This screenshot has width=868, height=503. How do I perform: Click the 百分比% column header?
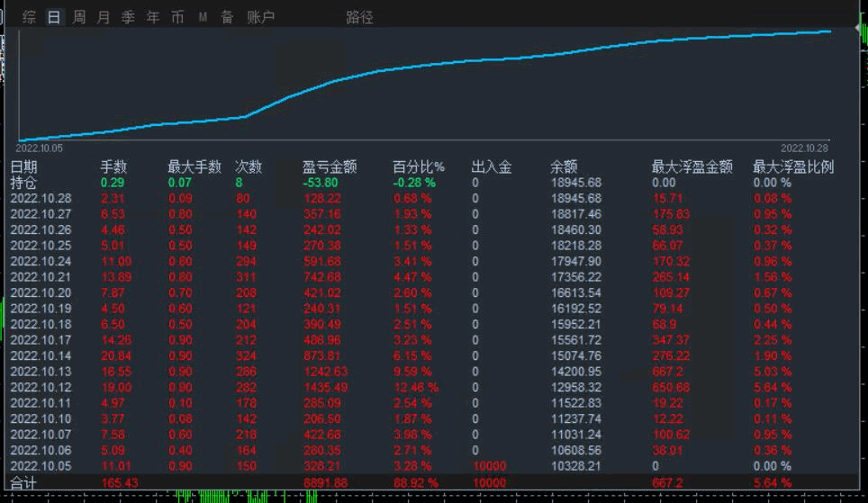click(419, 166)
